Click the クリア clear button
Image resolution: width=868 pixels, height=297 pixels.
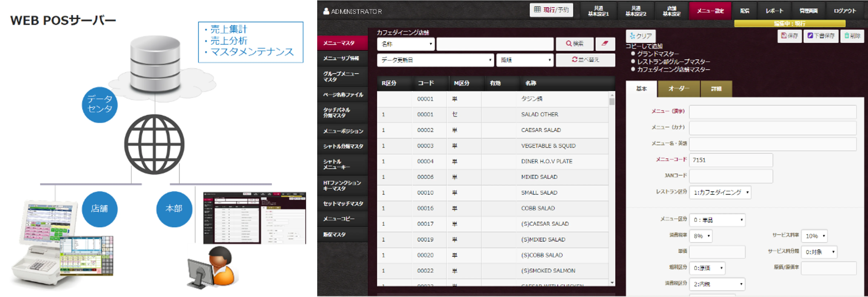641,36
